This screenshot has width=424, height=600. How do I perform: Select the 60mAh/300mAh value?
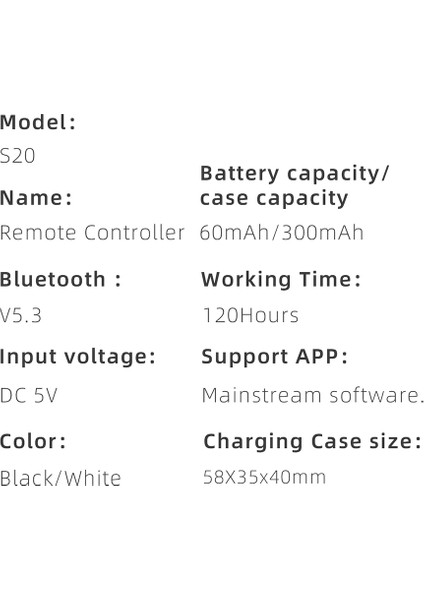(x=282, y=233)
